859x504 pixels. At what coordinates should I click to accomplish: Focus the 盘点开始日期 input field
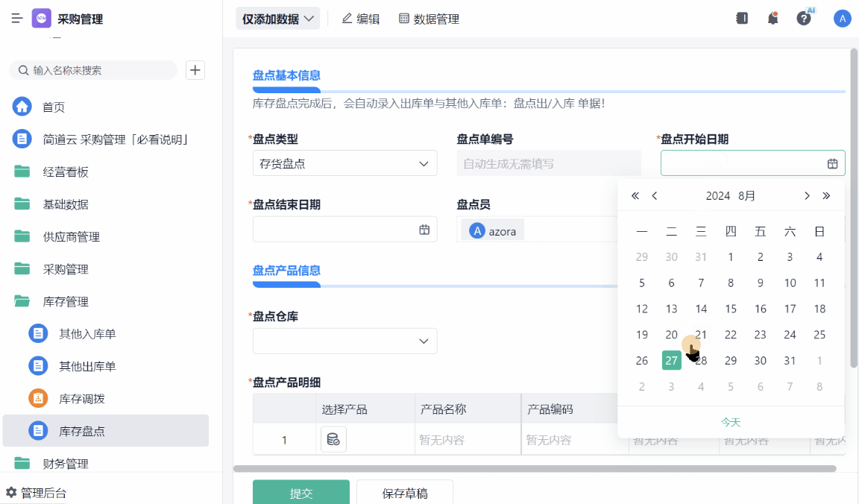752,163
